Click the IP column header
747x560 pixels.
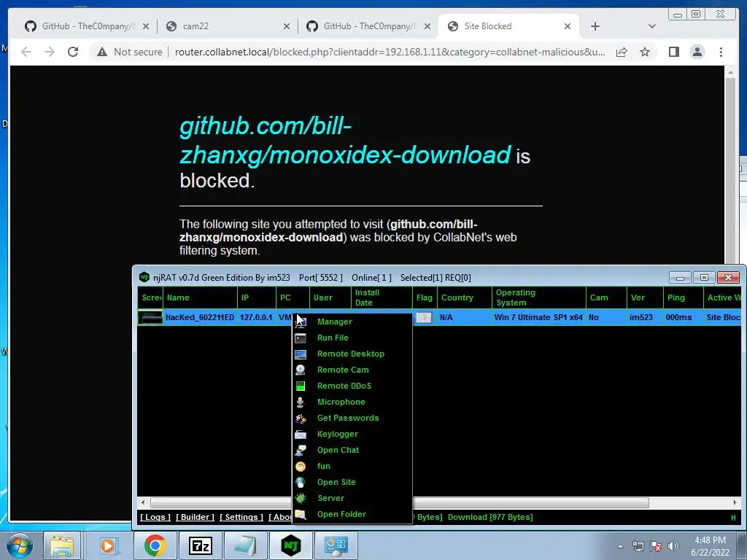[256, 297]
